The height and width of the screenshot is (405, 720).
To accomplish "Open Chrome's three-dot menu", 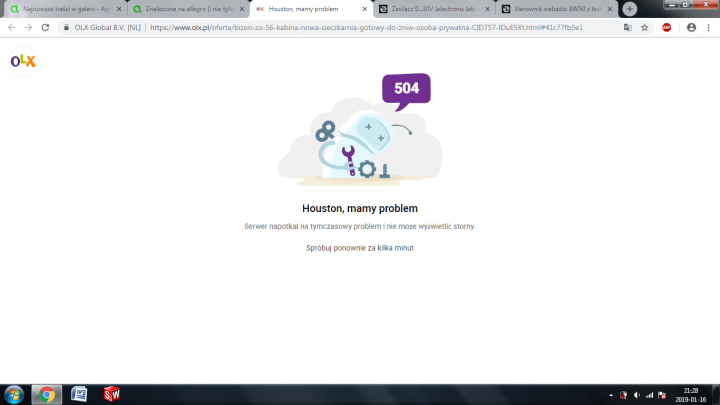I will (709, 28).
